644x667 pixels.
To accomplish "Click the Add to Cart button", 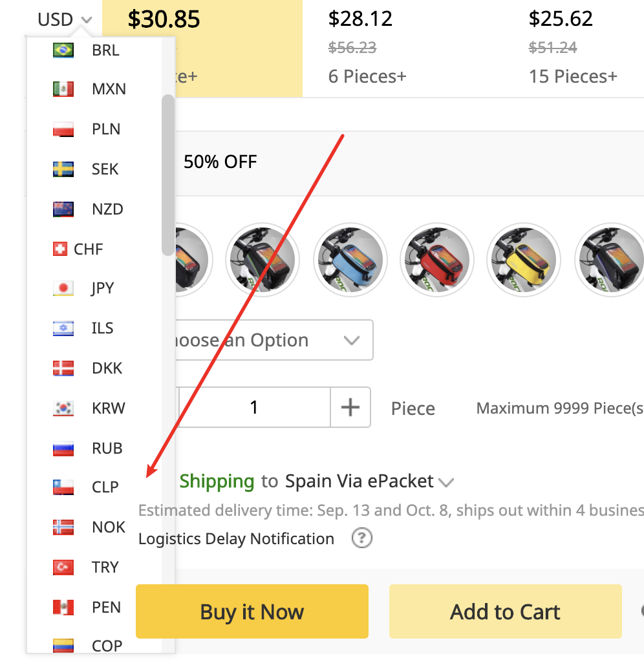I will pos(505,611).
